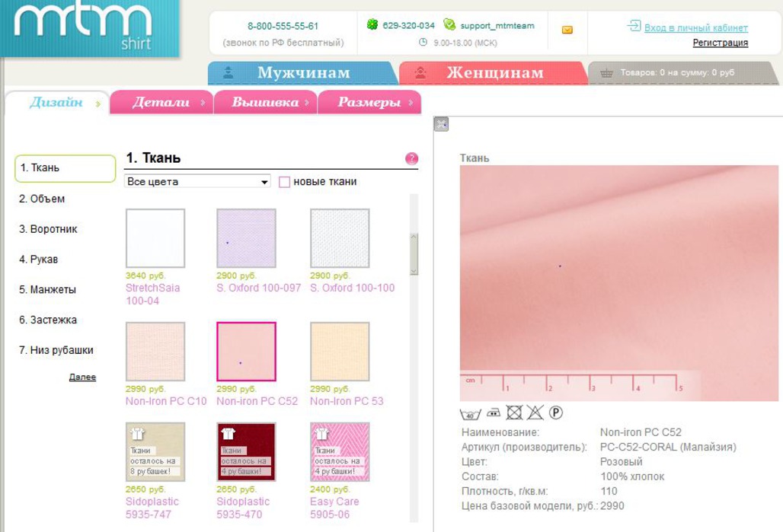Screen dimensions: 783x532
Task: Click the envelope mail icon in header
Action: (x=567, y=30)
